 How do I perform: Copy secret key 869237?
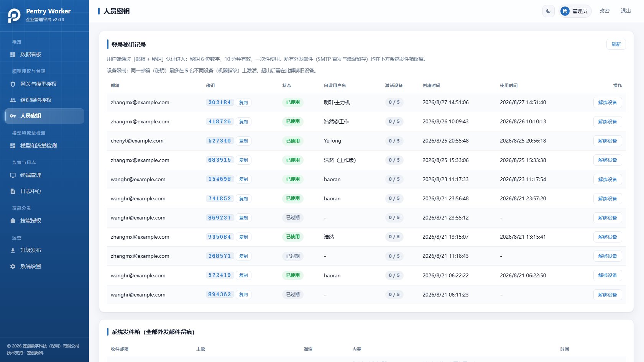coord(243,218)
